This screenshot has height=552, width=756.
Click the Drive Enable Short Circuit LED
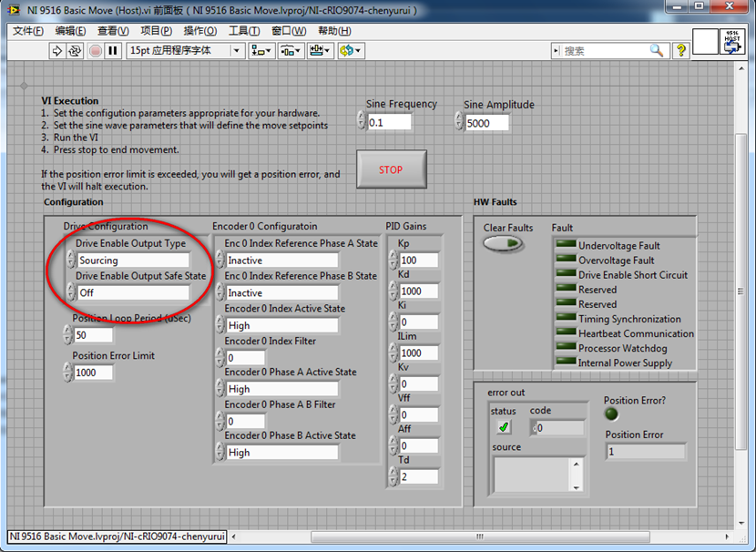pos(566,274)
